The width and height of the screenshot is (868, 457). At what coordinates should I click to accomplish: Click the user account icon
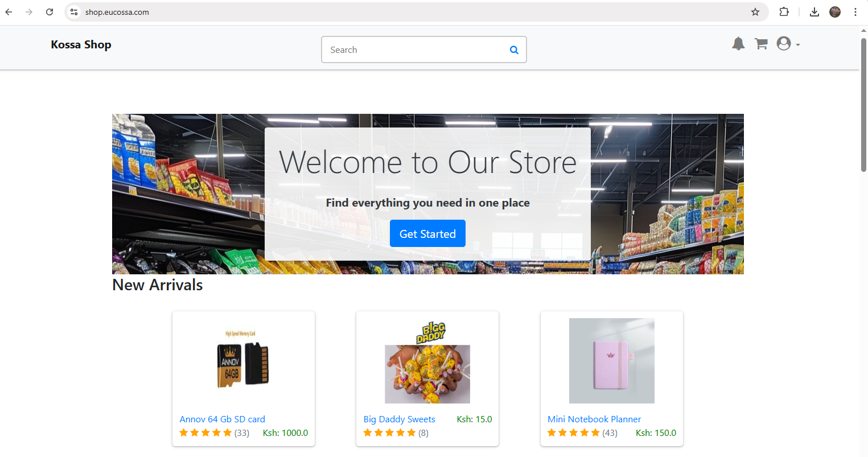(x=784, y=43)
